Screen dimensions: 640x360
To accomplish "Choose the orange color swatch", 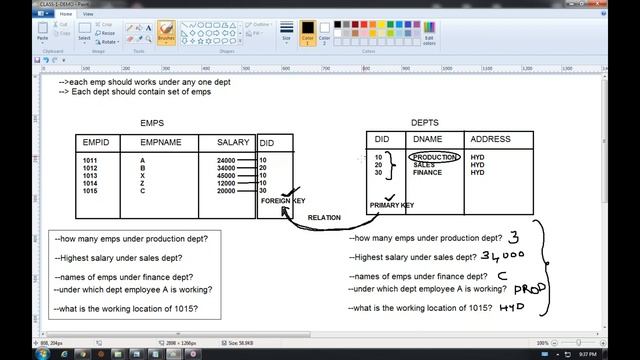I will 373,24.
